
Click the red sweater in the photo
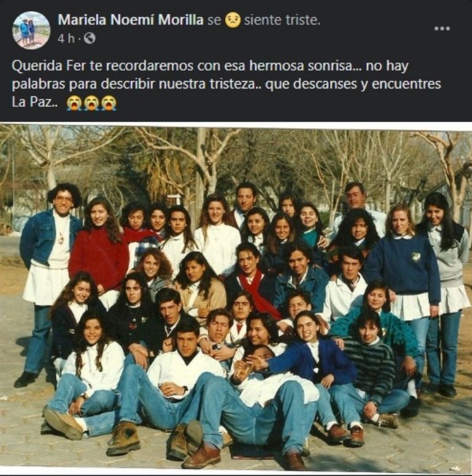pyautogui.click(x=99, y=259)
